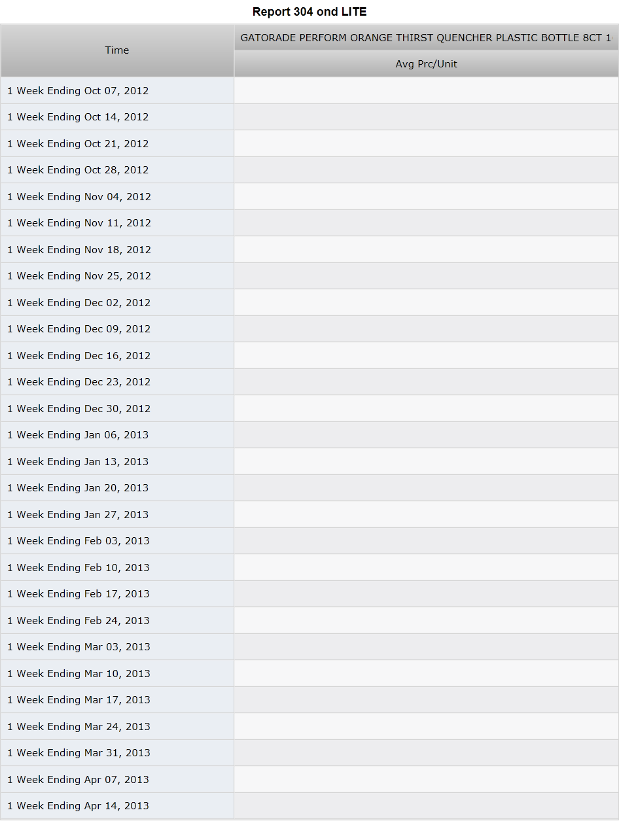Click the Report 304 ond LITE title

coord(309,12)
